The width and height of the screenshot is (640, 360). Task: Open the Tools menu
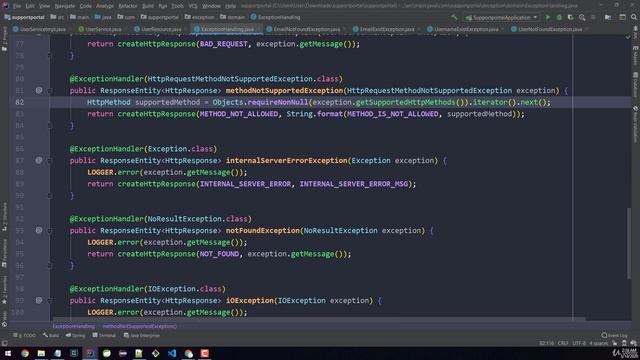pos(178,6)
